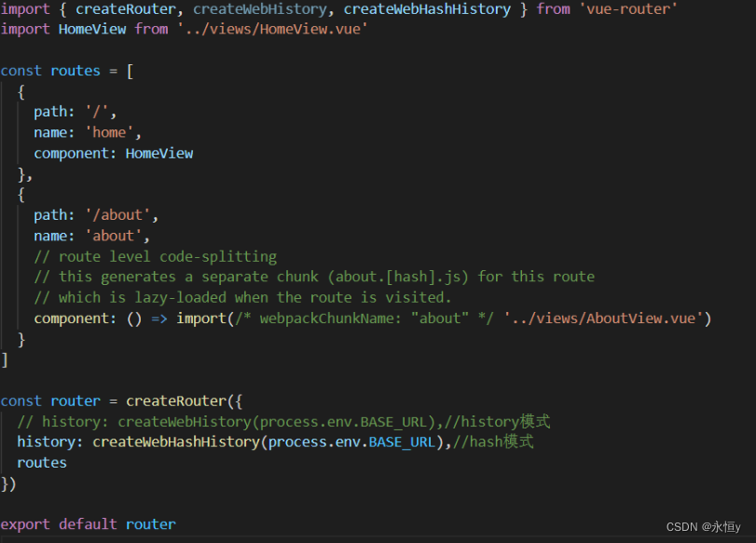Click the 'vue-router' import string
This screenshot has width=756, height=543.
point(628,8)
